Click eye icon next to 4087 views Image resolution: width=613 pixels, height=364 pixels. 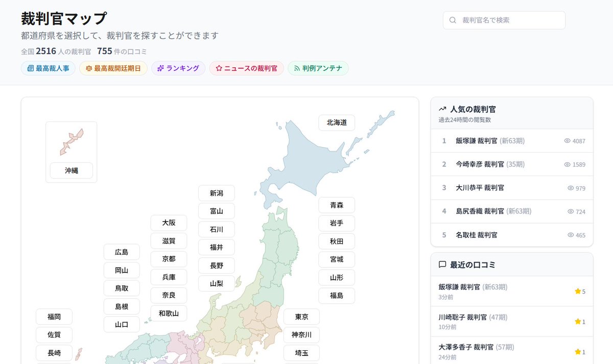567,141
